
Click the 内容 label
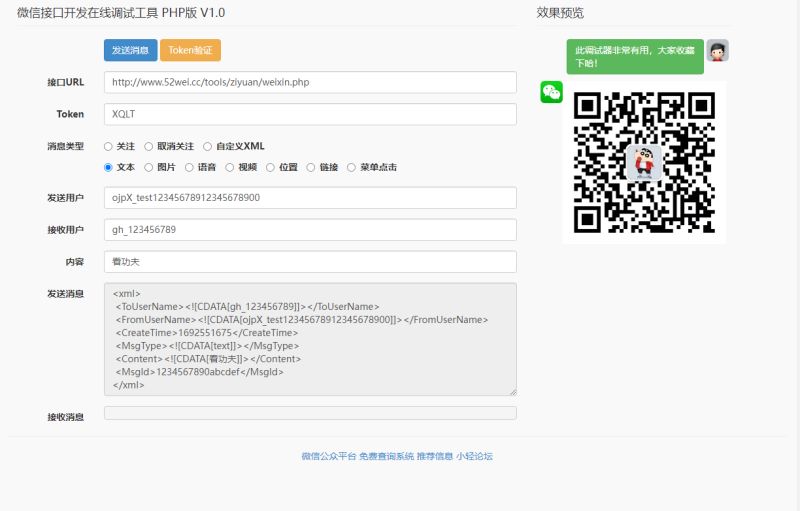pos(74,262)
